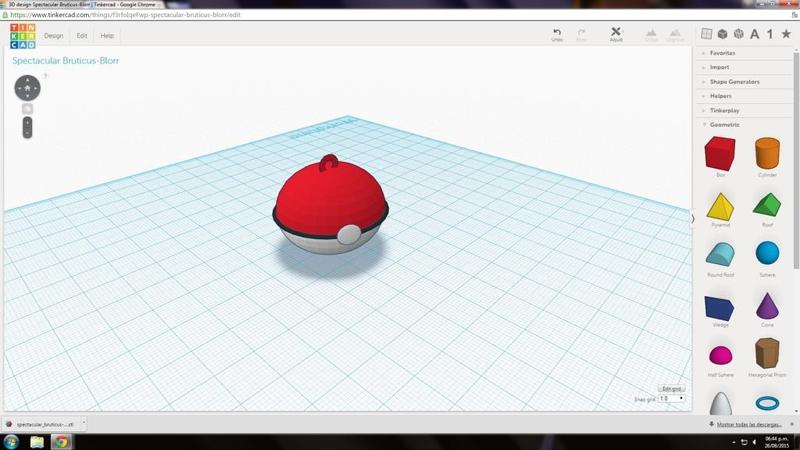Image resolution: width=800 pixels, height=450 pixels.
Task: Select the Pokeball model on the workplane
Action: (x=331, y=207)
